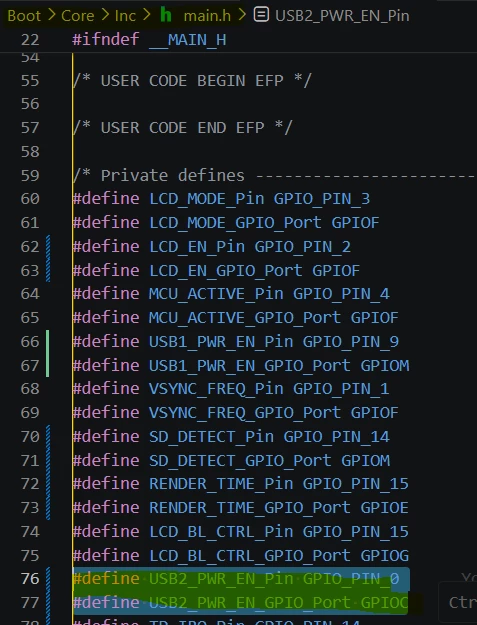The width and height of the screenshot is (477, 625).
Task: Click the Private defines comment line
Action: (274, 175)
